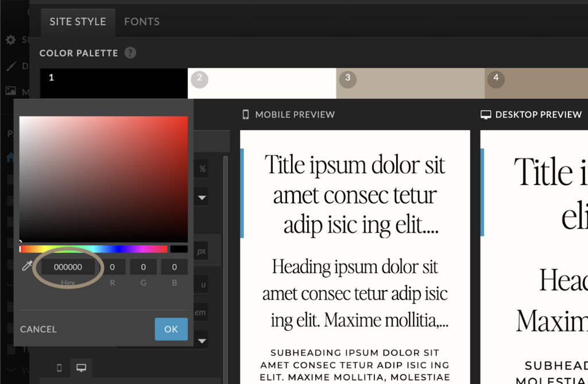Viewport: 588px width, 384px height.
Task: Click the Desktop Preview monitor icon
Action: tap(486, 114)
